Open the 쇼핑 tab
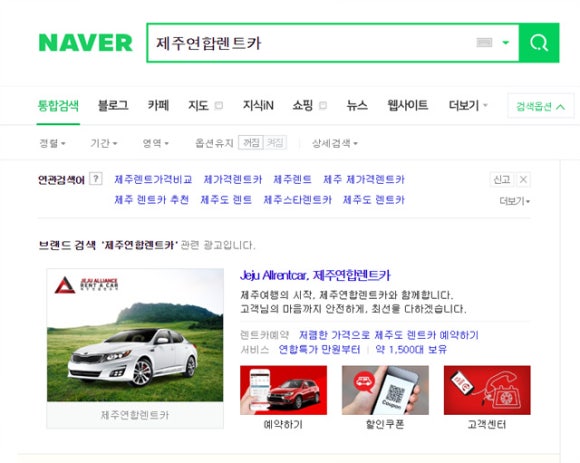Screen dimensions: 580x463 tap(303, 106)
